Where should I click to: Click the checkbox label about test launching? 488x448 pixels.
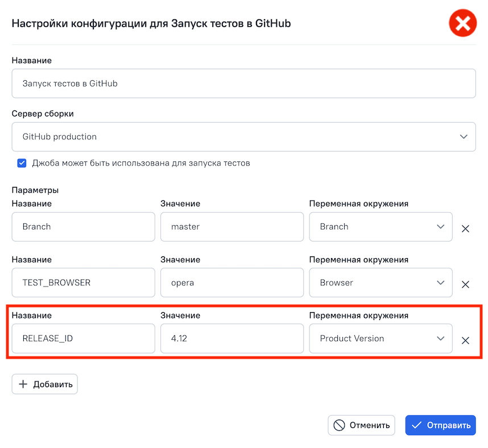click(x=141, y=163)
